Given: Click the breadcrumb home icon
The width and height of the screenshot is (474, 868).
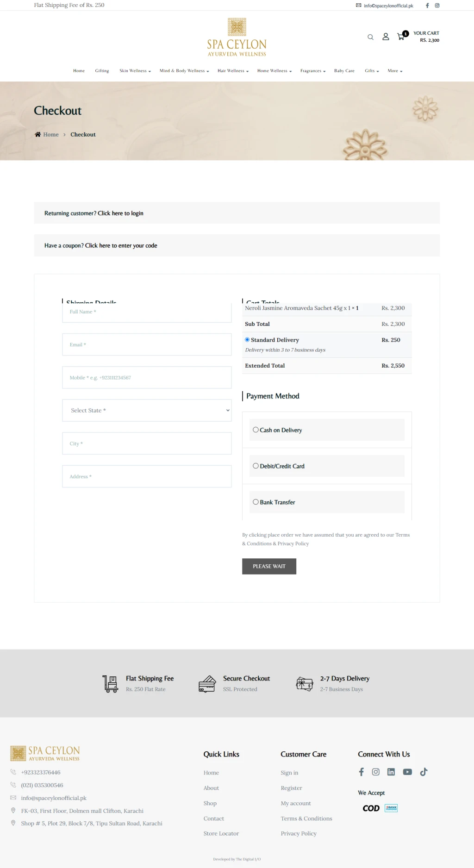Looking at the screenshot, I should click(x=37, y=134).
